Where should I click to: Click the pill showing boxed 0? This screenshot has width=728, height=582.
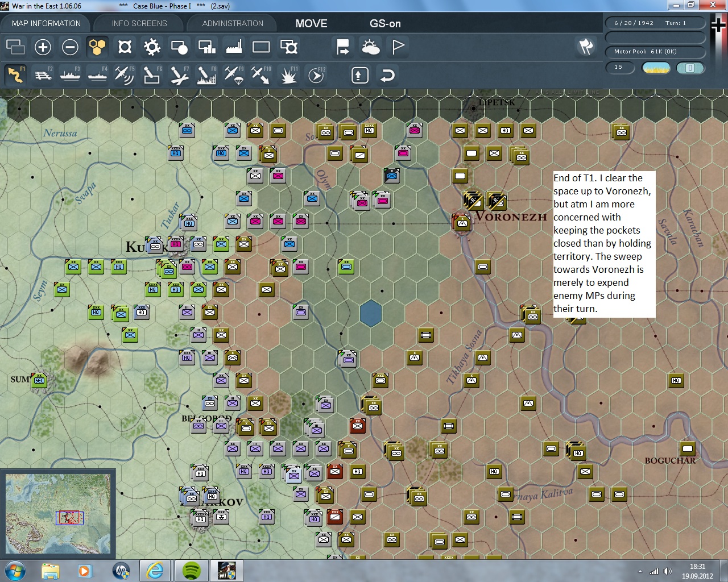coord(690,68)
